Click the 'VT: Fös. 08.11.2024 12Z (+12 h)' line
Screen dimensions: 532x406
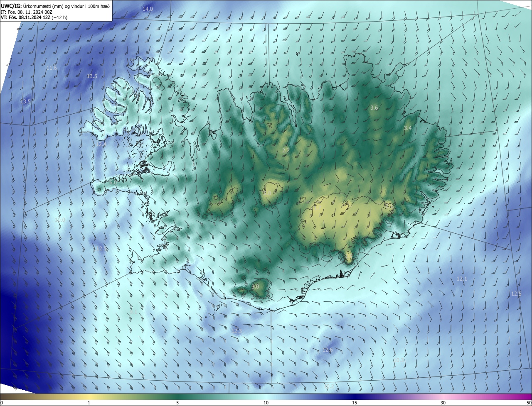pyautogui.click(x=34, y=17)
